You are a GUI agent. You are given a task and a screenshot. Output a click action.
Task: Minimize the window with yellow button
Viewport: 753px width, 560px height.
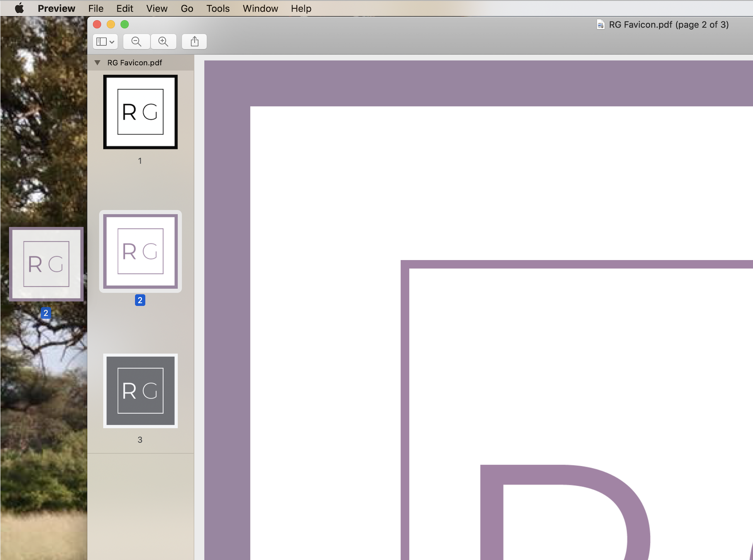coord(111,24)
